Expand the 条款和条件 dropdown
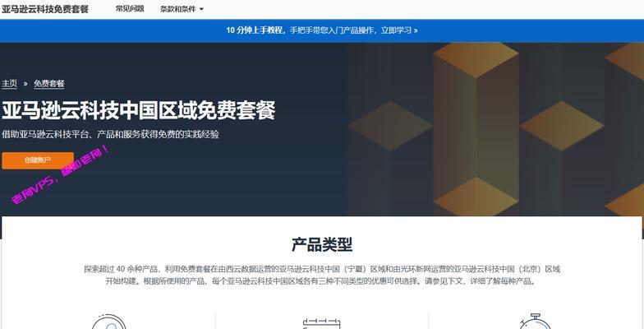Screen dimensions: 644x329 pos(182,9)
